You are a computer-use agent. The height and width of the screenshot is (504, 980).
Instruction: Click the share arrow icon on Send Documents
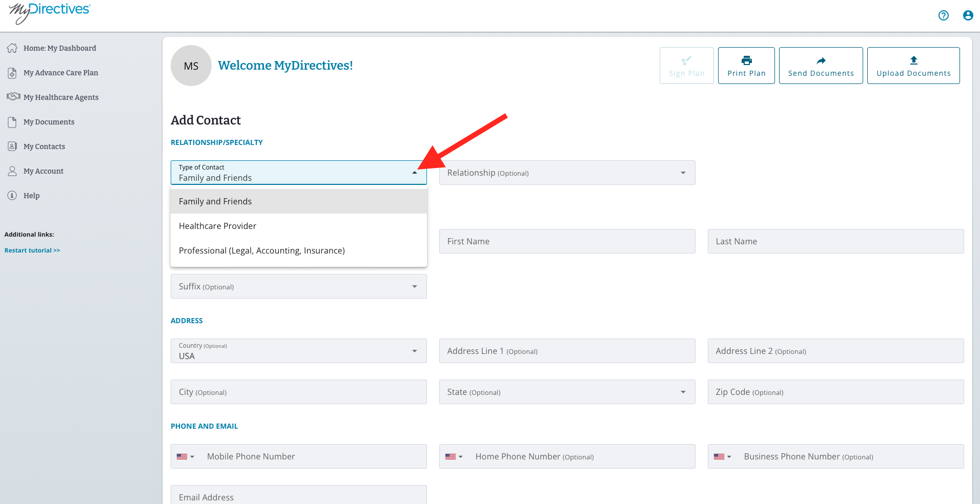(821, 60)
